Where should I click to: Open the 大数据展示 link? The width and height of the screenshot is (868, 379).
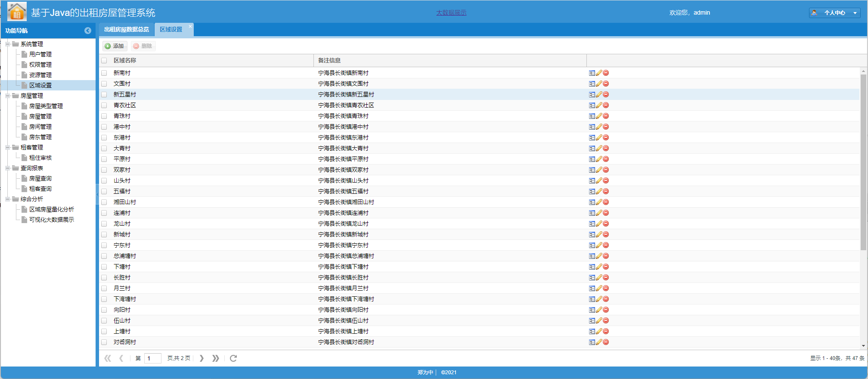451,13
